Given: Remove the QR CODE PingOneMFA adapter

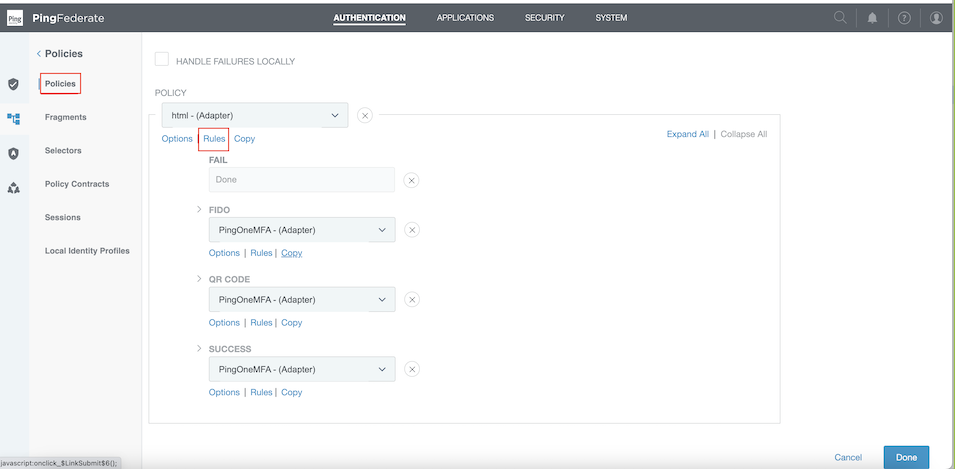Looking at the screenshot, I should (412, 300).
